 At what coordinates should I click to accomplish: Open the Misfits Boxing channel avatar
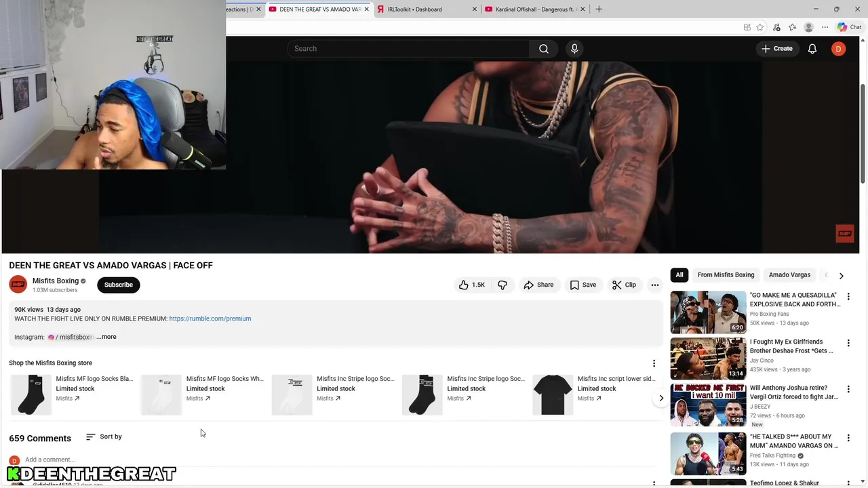18,285
